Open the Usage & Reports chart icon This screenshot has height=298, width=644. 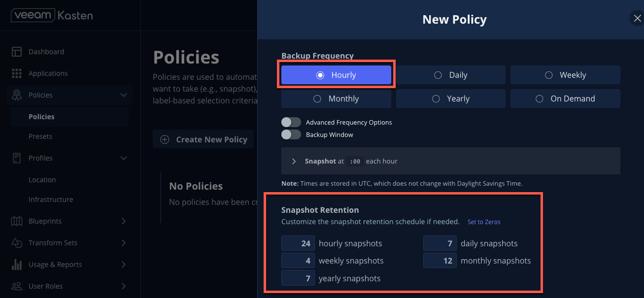coord(17,265)
